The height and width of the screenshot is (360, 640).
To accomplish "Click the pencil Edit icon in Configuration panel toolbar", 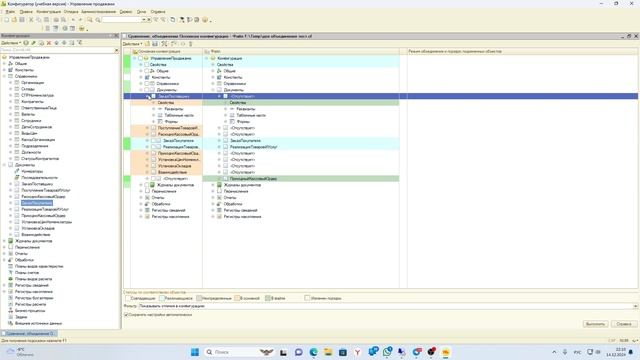I will (x=33, y=43).
